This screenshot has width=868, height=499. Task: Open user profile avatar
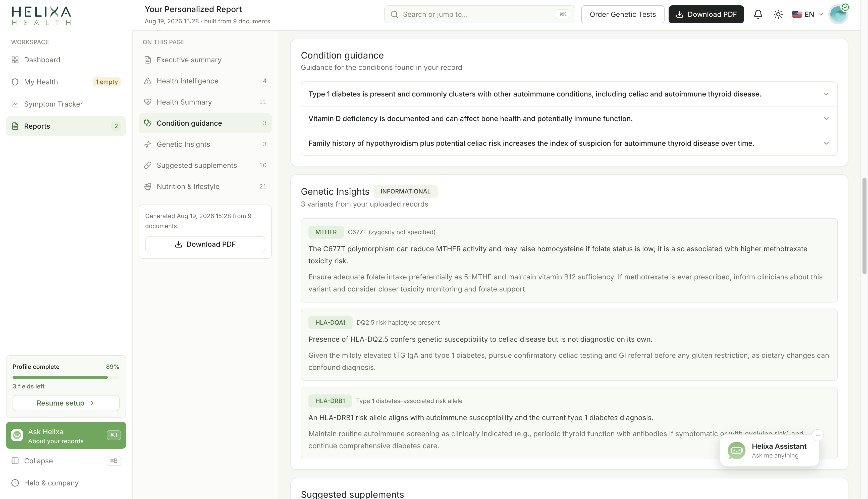click(x=838, y=14)
